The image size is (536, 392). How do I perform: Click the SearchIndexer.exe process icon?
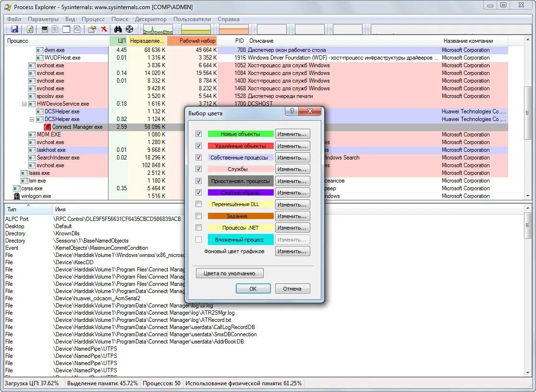tap(32, 158)
